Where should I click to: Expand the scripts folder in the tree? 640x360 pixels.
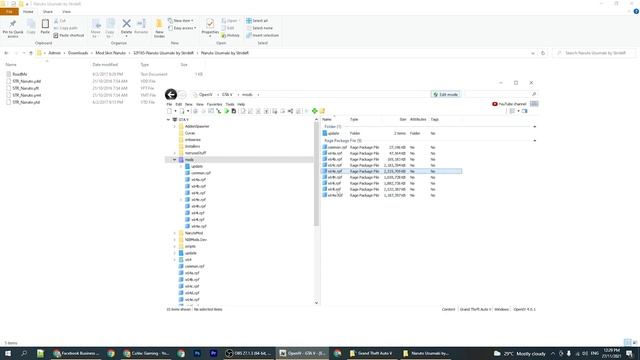point(175,247)
